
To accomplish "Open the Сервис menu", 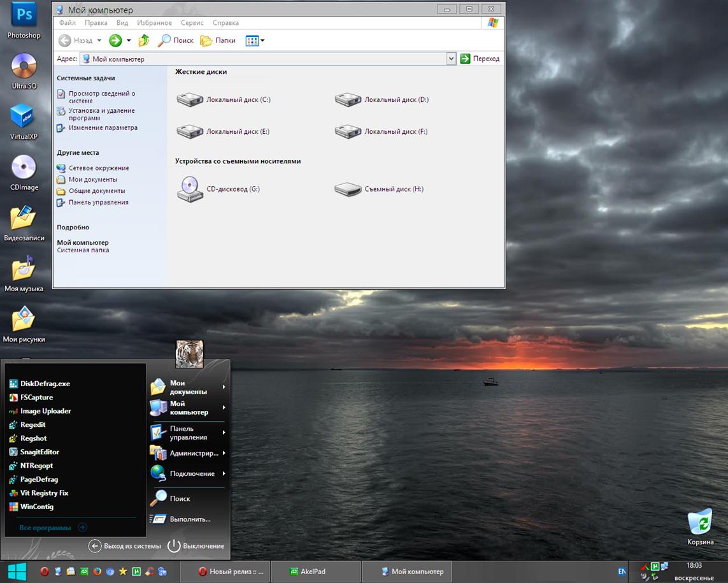I will [192, 22].
